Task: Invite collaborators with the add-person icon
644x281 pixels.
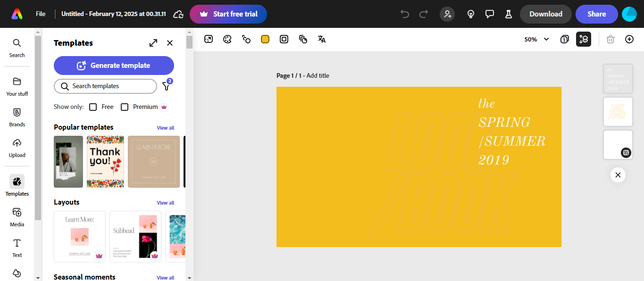Action: pyautogui.click(x=447, y=14)
